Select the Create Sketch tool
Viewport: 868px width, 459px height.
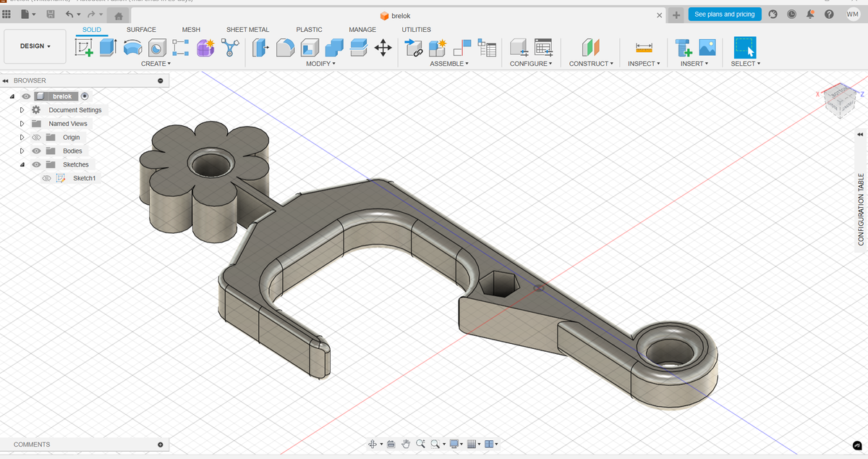point(85,48)
